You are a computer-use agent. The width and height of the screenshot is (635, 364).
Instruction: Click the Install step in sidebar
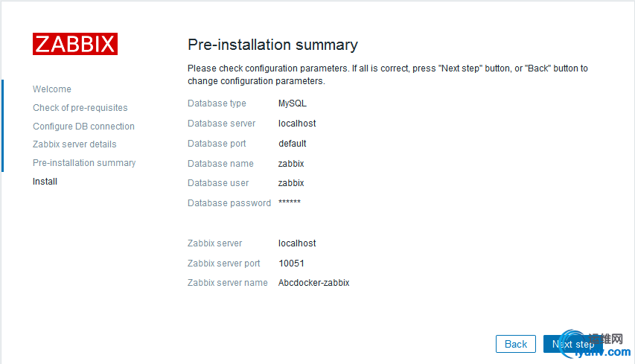coord(45,182)
